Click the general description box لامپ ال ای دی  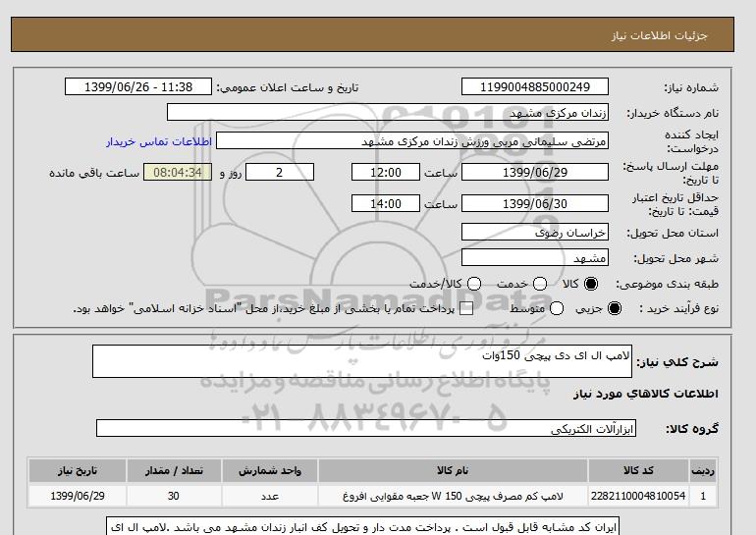[x=362, y=361]
